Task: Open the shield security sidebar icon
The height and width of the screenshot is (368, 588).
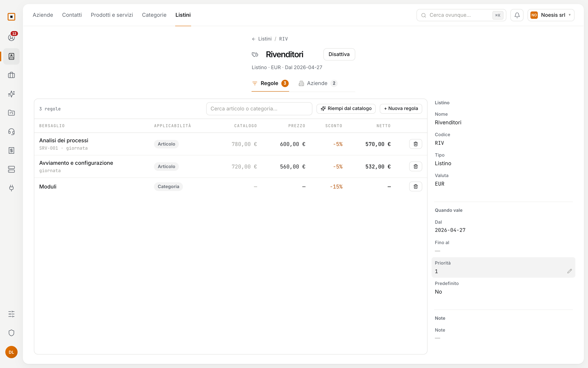Action: point(11,333)
